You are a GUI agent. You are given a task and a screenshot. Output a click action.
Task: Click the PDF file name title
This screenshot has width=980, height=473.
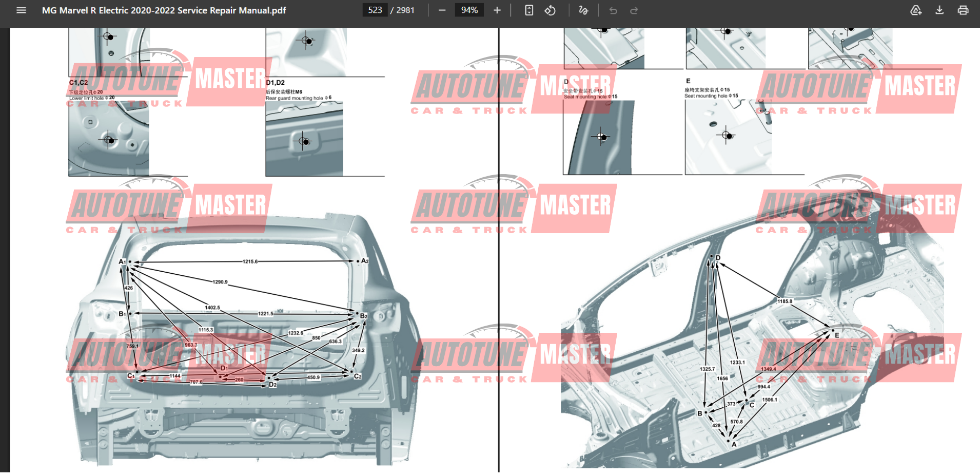pyautogui.click(x=164, y=10)
